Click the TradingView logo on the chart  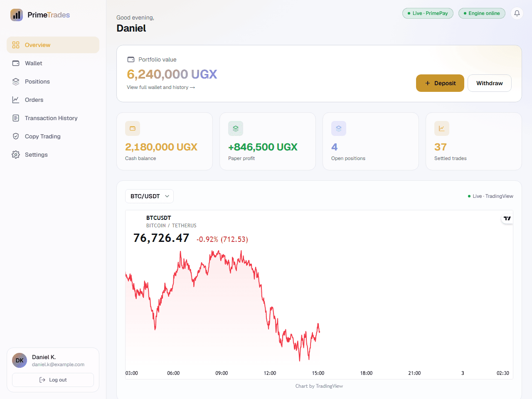pos(507,218)
